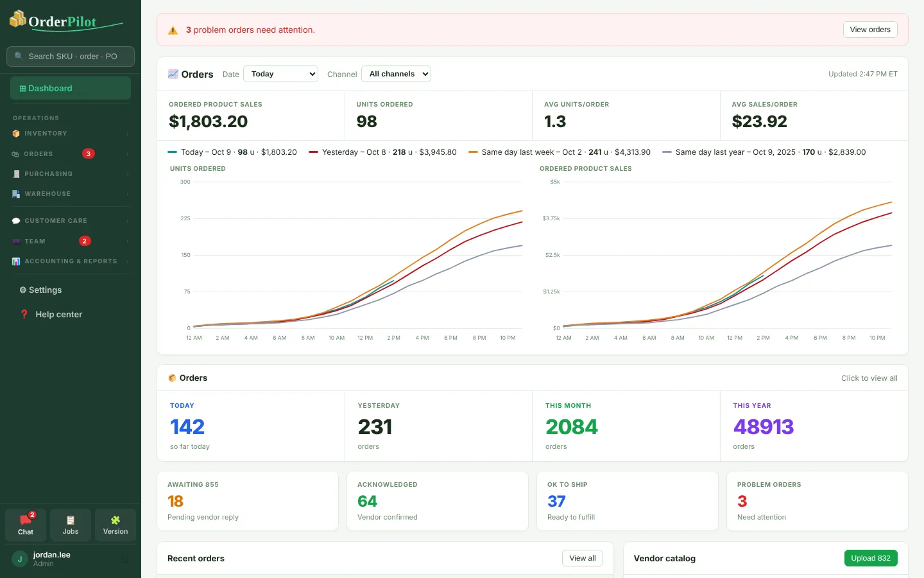Click the View orders button in alert
The width and height of the screenshot is (924, 578).
point(870,30)
